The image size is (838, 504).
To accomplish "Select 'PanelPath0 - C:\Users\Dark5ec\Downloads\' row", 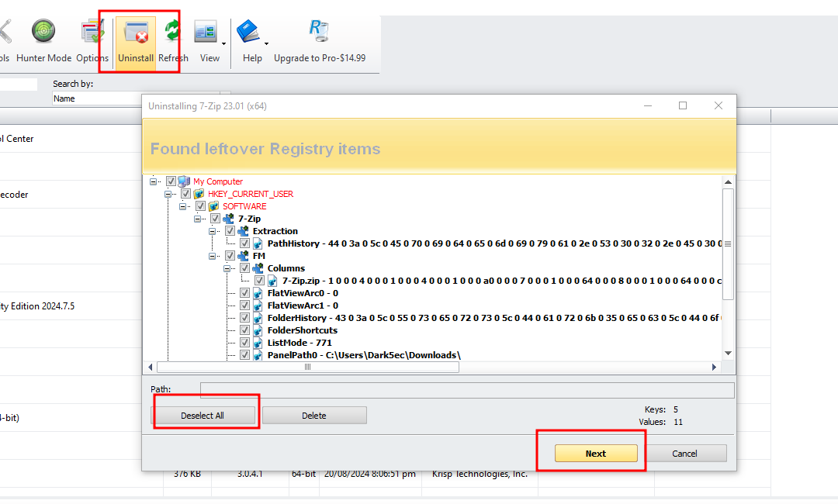I will click(x=364, y=355).
